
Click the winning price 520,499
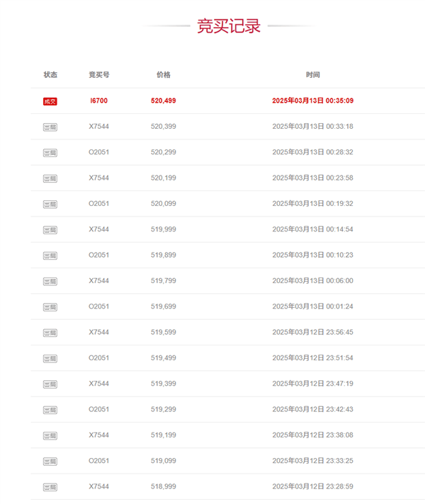coord(164,101)
